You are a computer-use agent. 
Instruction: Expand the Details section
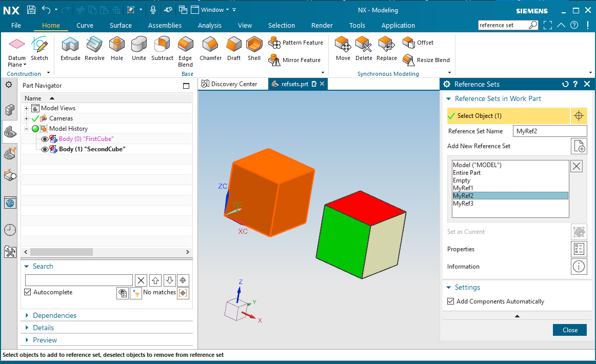(27, 328)
